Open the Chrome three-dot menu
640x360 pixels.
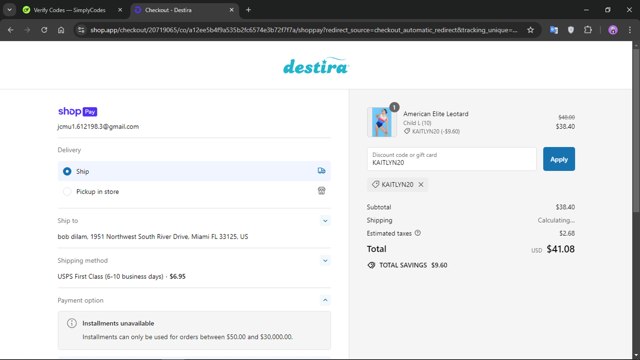(x=629, y=30)
